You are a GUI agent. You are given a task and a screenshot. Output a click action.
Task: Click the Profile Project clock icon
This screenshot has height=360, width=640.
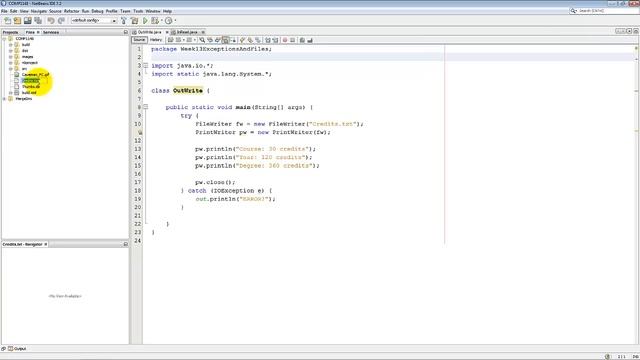[x=168, y=20]
